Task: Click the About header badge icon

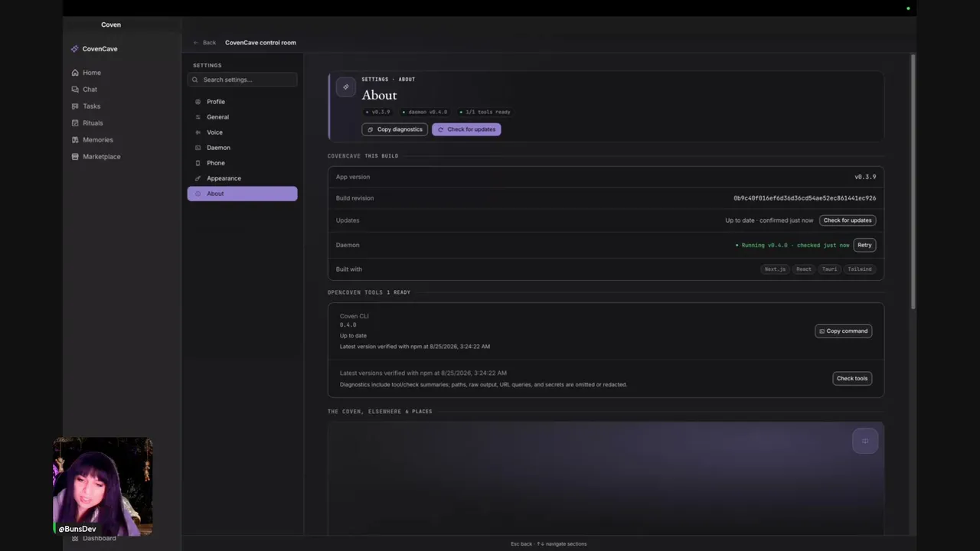Action: [346, 87]
